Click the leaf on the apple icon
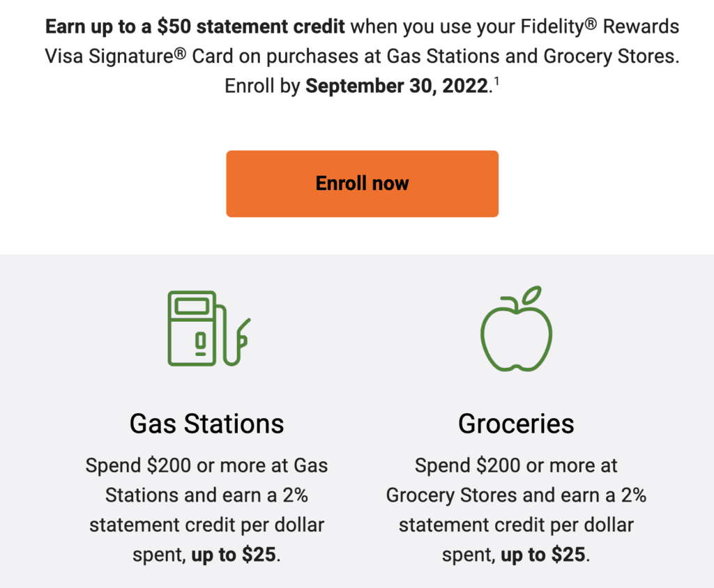Image resolution: width=714 pixels, height=588 pixels. tap(531, 295)
